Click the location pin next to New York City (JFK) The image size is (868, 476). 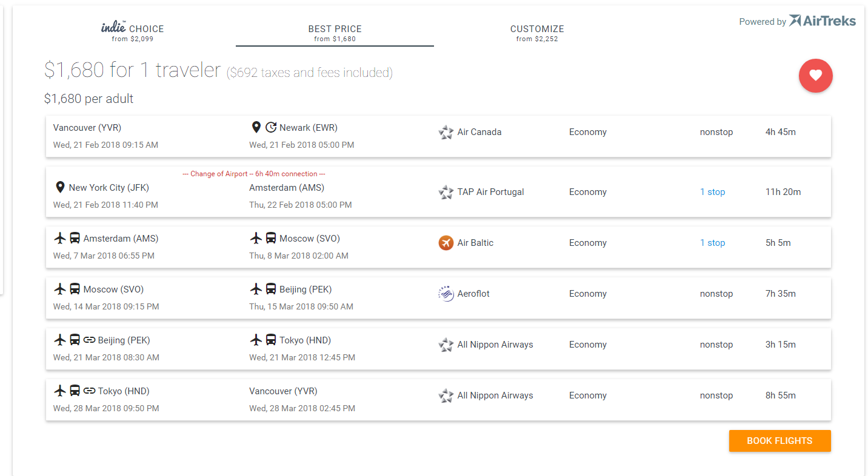(x=60, y=187)
